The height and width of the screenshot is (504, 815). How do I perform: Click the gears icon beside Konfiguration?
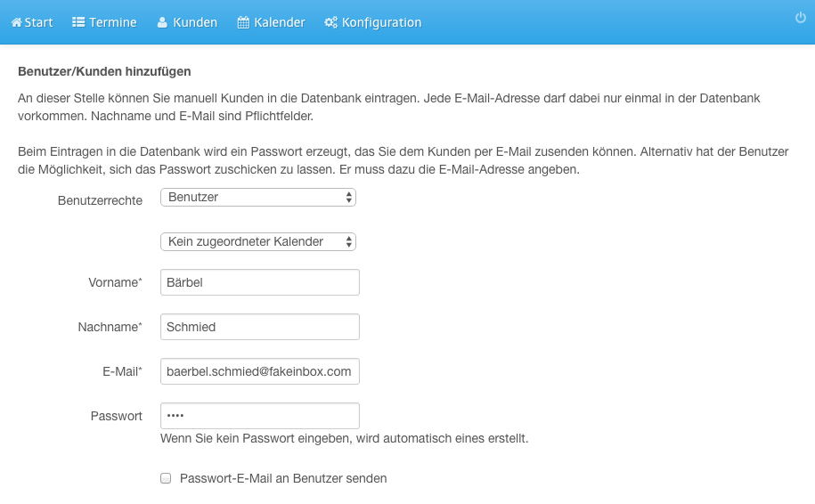tap(330, 22)
